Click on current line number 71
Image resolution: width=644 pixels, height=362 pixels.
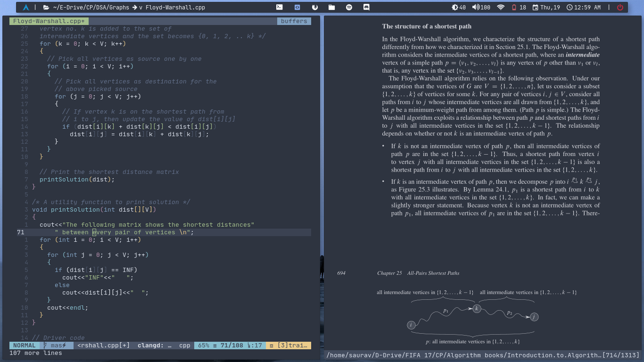click(21, 232)
